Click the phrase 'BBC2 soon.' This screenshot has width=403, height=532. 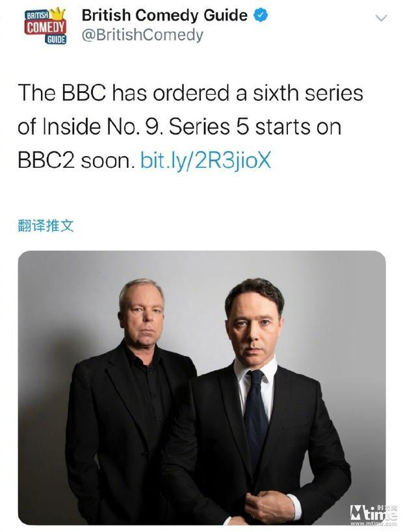[x=74, y=160]
